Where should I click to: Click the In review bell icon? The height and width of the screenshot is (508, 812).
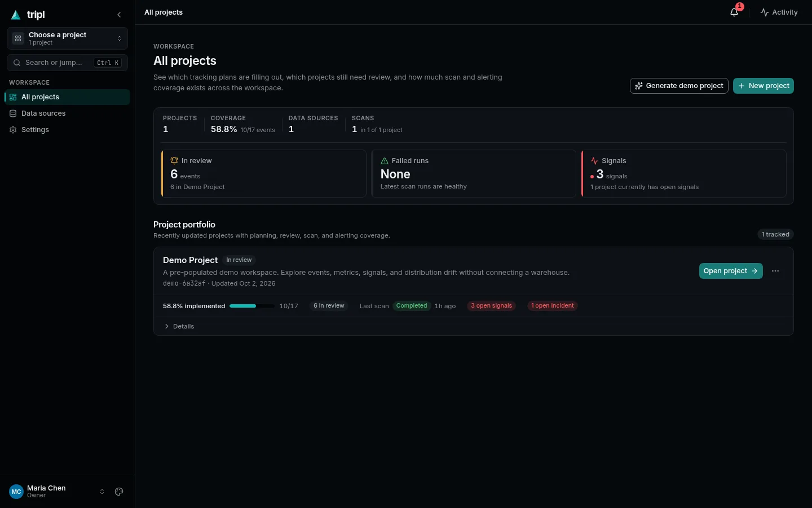[x=174, y=161]
